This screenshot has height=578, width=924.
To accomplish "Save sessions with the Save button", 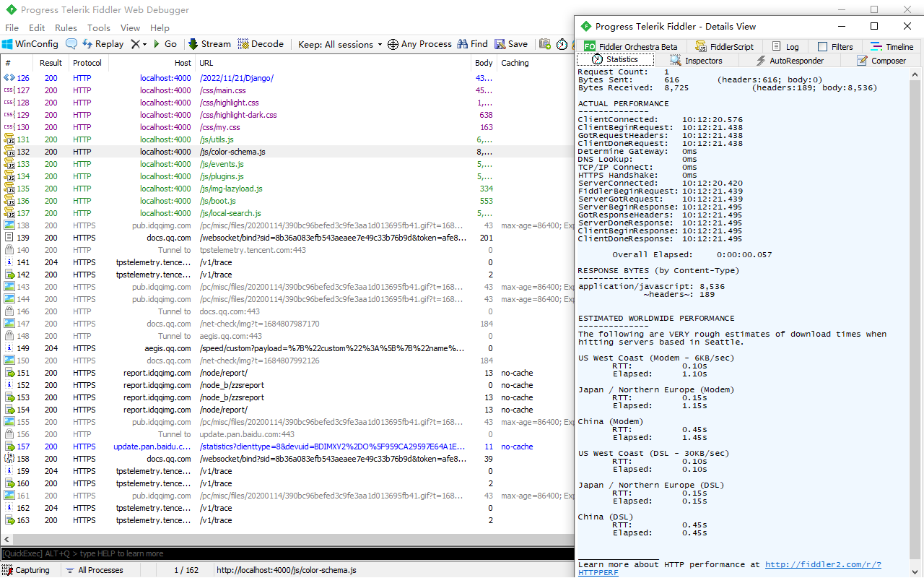I will pos(511,44).
